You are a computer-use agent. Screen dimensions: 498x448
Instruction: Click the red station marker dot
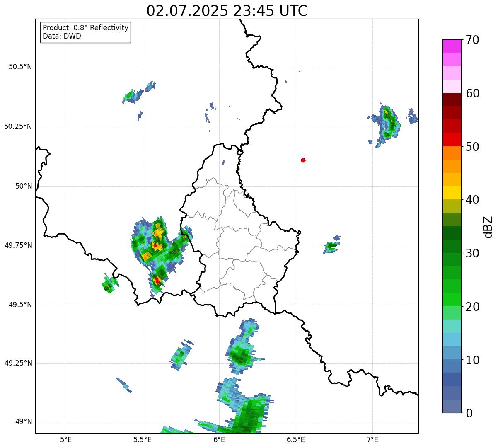click(x=303, y=160)
